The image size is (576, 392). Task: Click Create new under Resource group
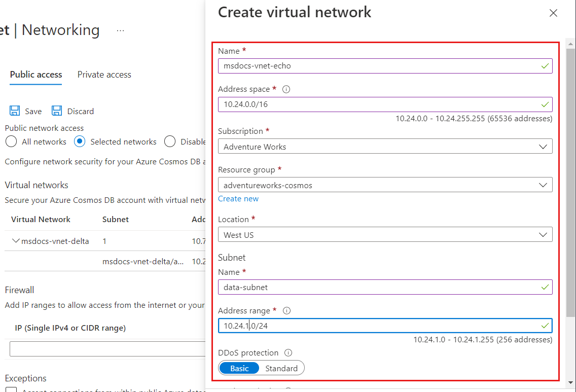tap(238, 198)
